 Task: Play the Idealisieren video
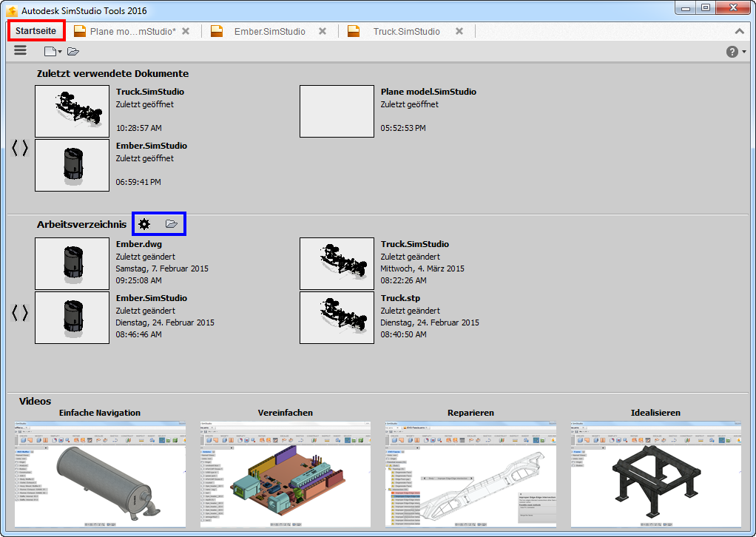655,474
